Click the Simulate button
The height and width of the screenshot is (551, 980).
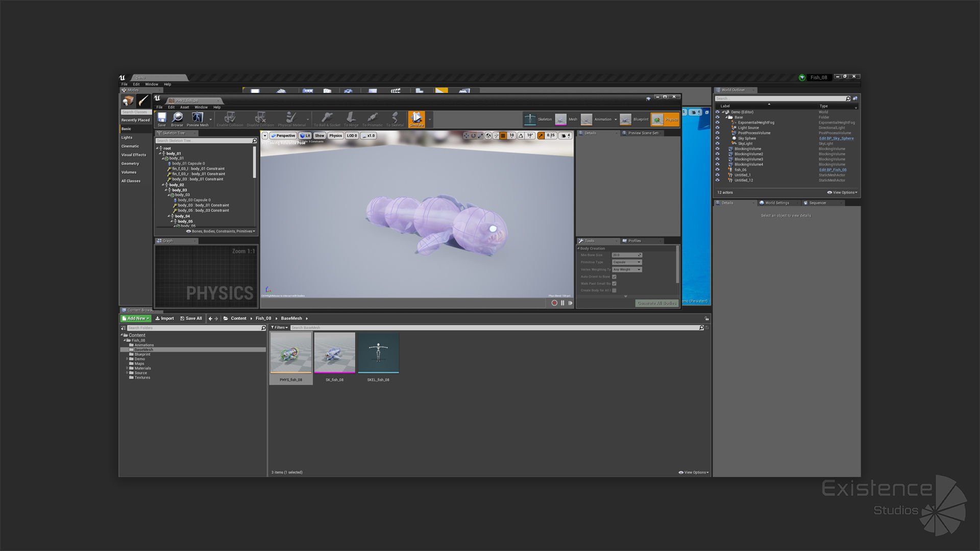pyautogui.click(x=416, y=119)
